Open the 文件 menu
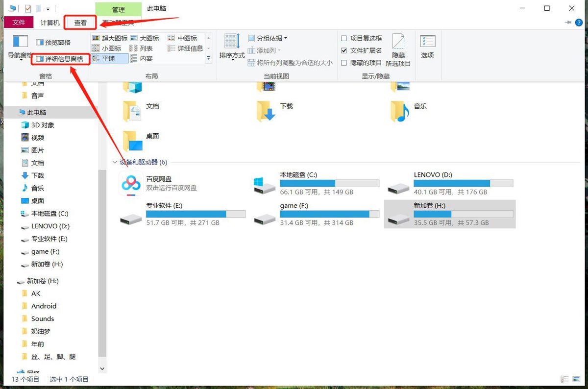Image resolution: width=588 pixels, height=389 pixels. pos(19,23)
